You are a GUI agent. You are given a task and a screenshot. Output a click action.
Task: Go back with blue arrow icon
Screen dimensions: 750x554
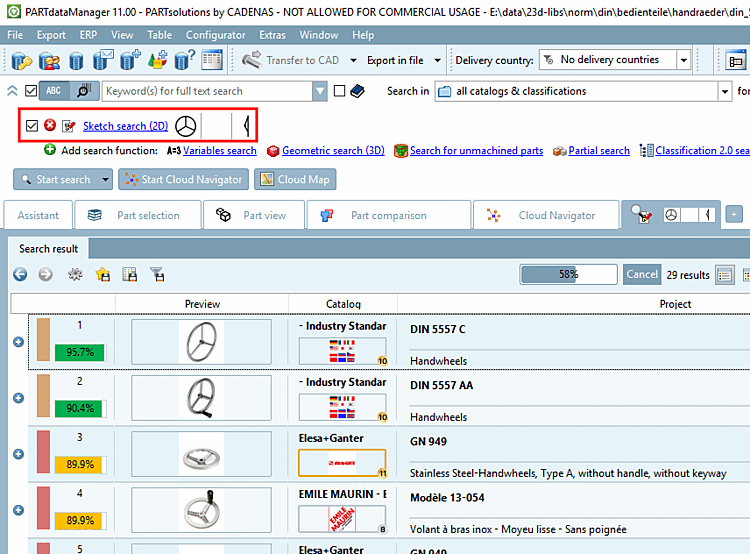[20, 275]
